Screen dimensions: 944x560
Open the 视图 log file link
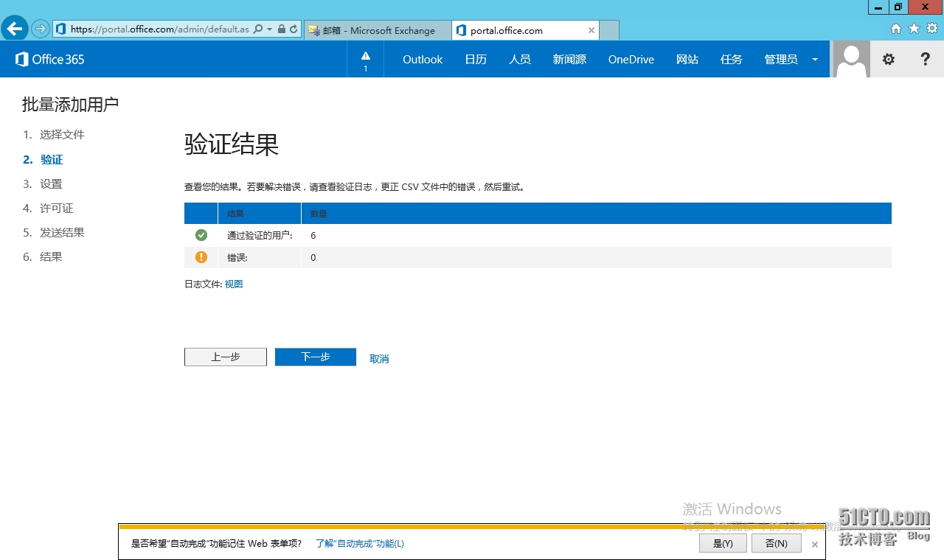234,284
